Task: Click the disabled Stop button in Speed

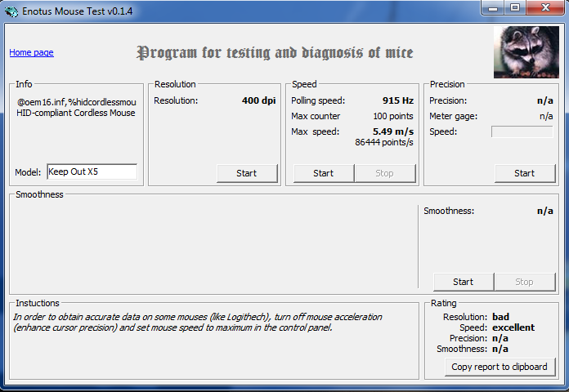Action: tap(385, 173)
